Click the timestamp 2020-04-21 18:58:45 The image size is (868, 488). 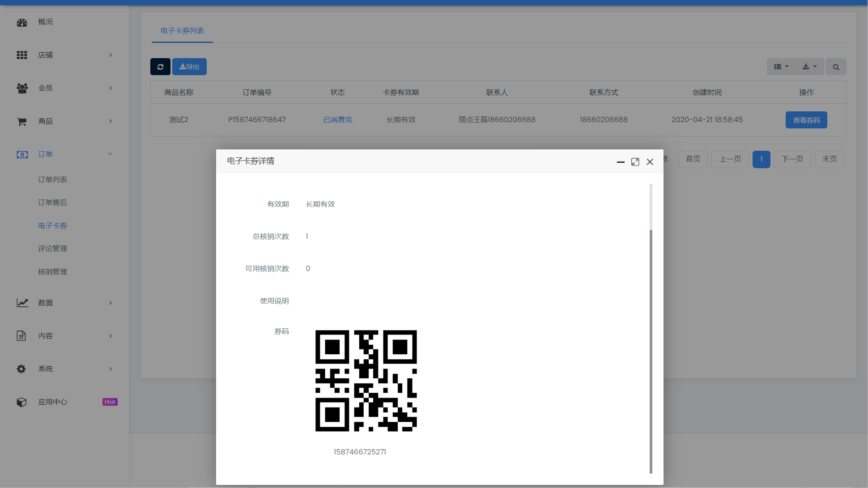[x=707, y=120]
